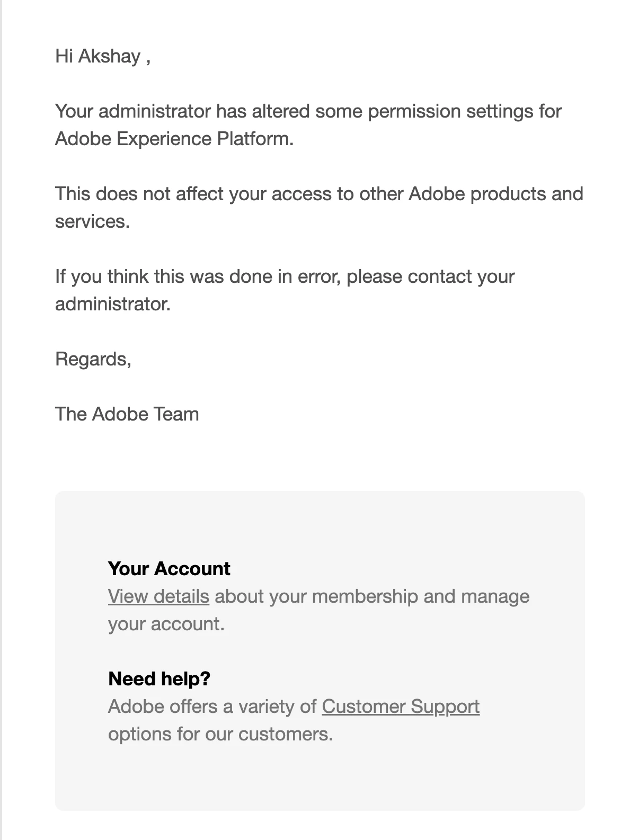Click the word "services." ending second paragraph

click(92, 221)
